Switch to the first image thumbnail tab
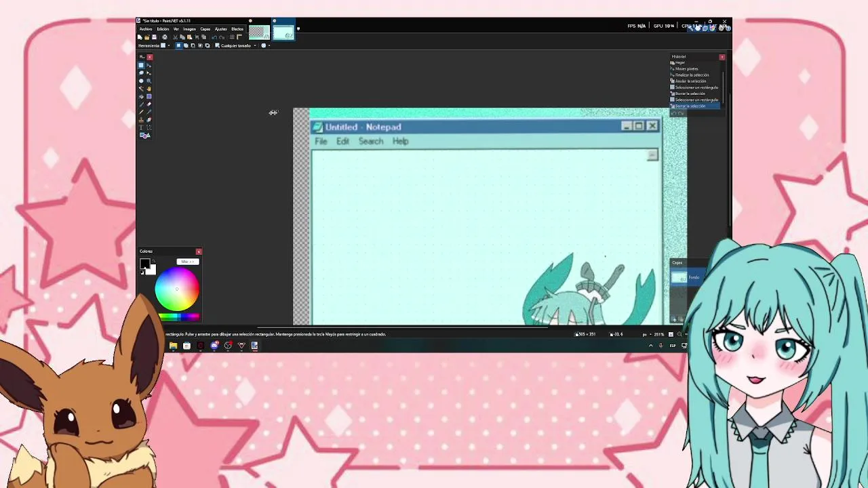The width and height of the screenshot is (868, 488). pos(259,33)
